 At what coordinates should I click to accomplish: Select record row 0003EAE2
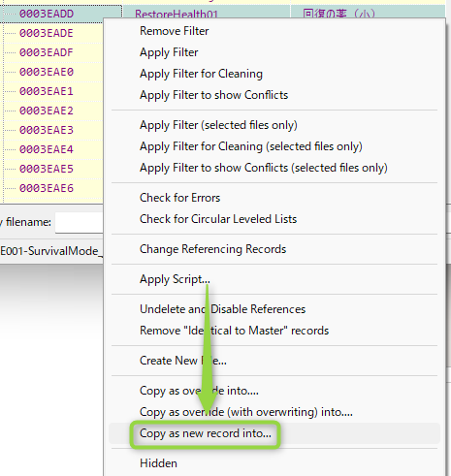pos(47,111)
